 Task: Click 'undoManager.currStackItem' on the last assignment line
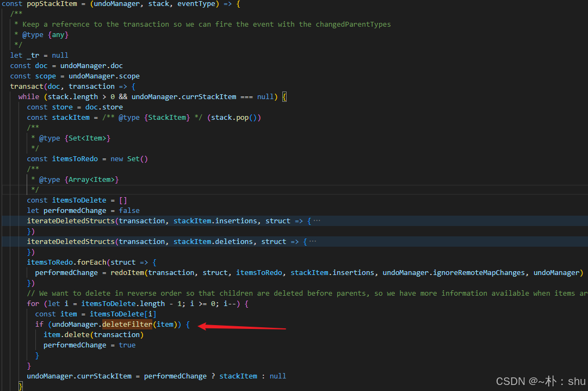(79, 376)
